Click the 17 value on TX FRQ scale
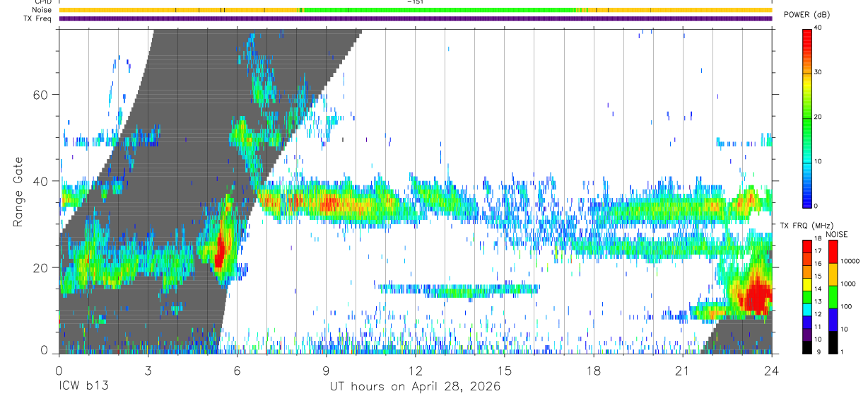Image resolution: width=868 pixels, height=401 pixels. click(819, 250)
